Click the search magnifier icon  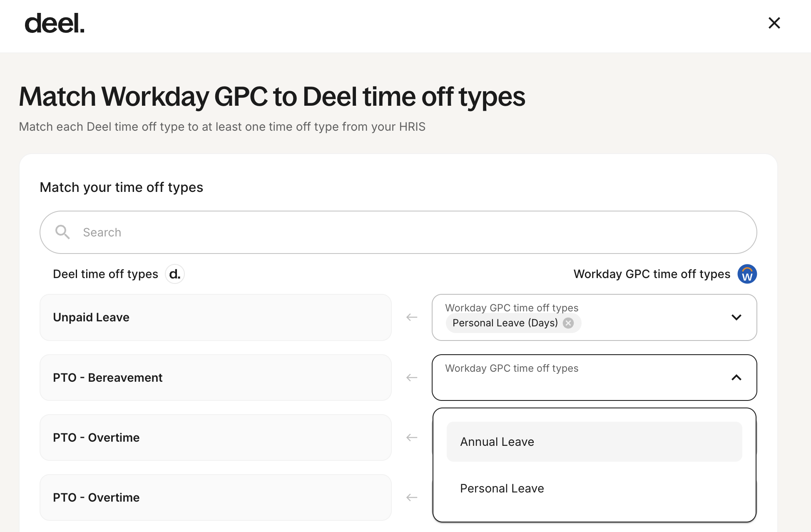[x=62, y=232]
